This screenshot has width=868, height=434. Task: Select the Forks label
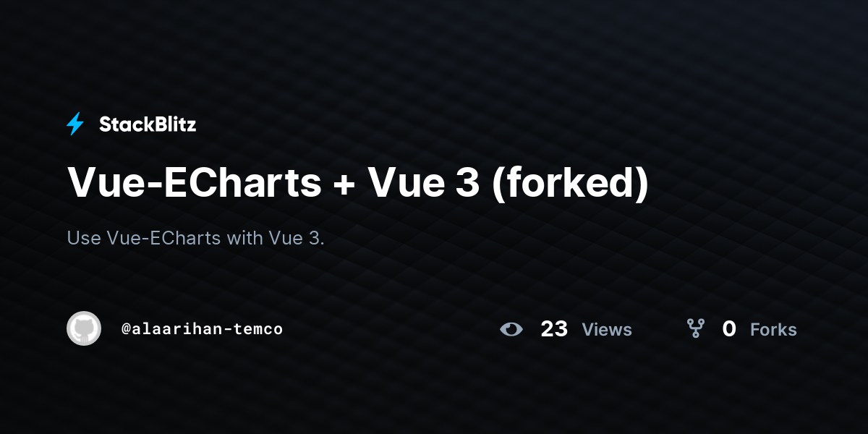tap(773, 330)
